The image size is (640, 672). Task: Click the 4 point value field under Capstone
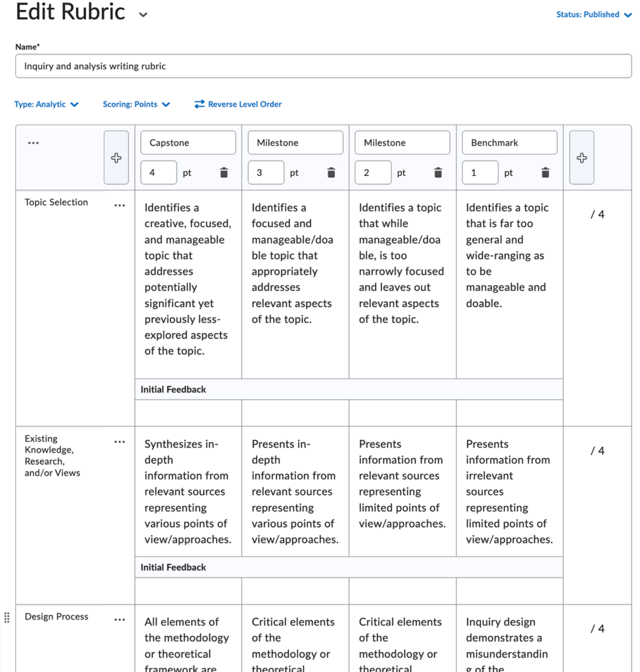(x=158, y=172)
